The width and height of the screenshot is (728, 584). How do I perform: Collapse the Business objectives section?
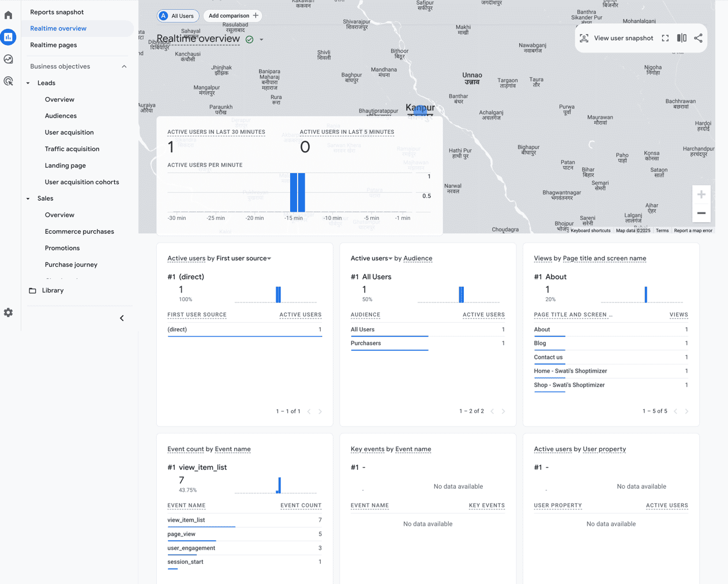click(124, 66)
